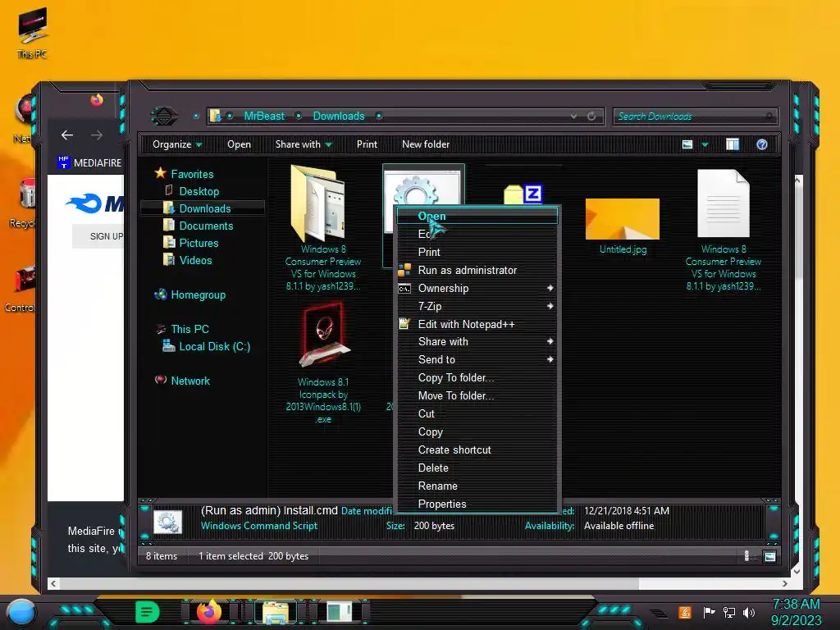Expand the Ownership submenu

point(477,288)
